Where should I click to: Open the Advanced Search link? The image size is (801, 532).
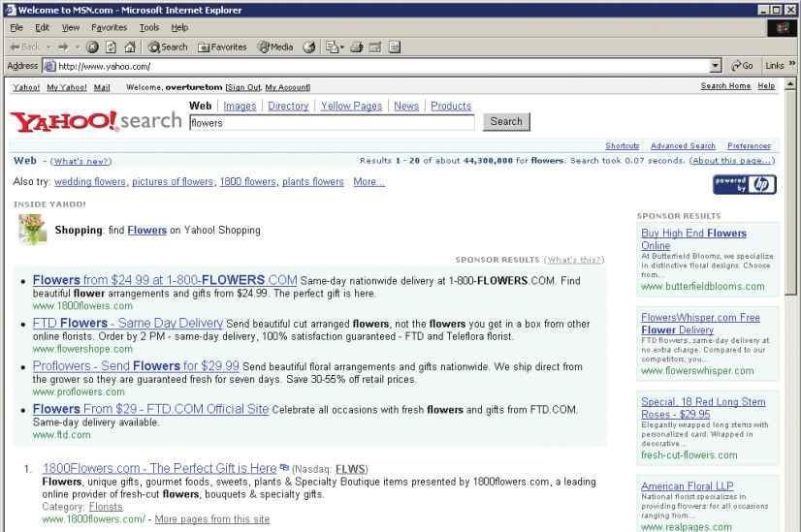tap(683, 146)
